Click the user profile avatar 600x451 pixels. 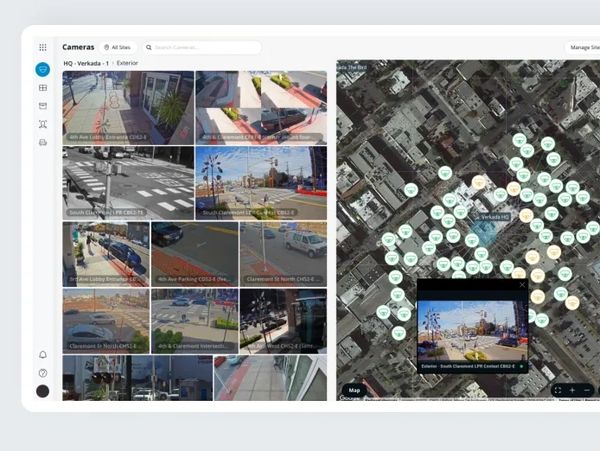coord(42,391)
